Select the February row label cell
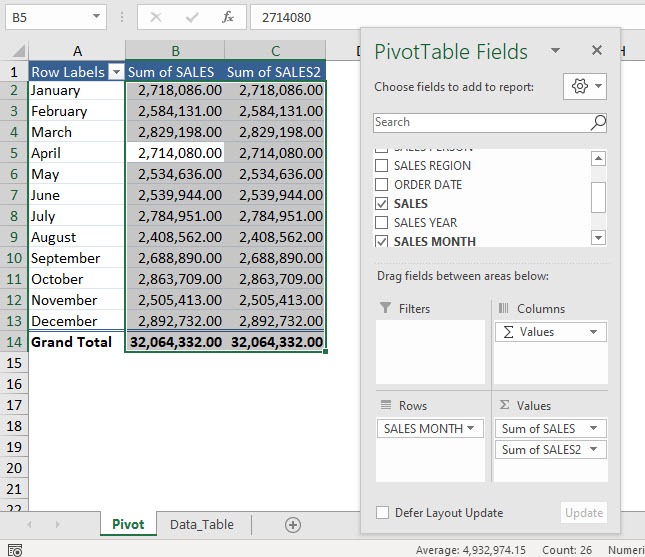The width and height of the screenshot is (645, 557). click(77, 111)
